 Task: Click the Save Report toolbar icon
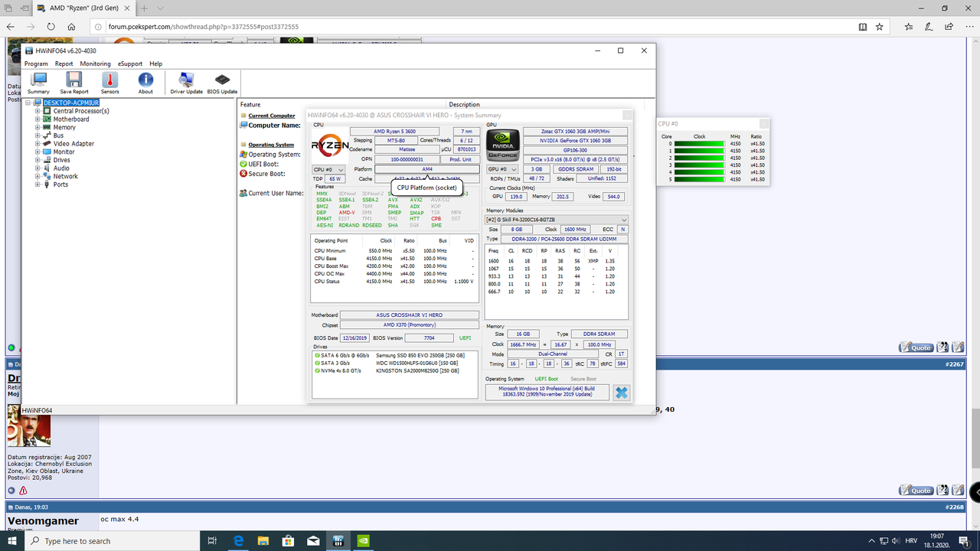[x=73, y=82]
